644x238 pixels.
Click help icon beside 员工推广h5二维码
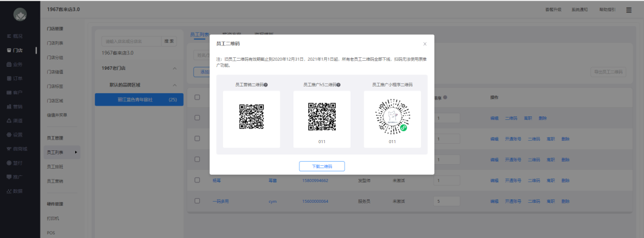339,85
